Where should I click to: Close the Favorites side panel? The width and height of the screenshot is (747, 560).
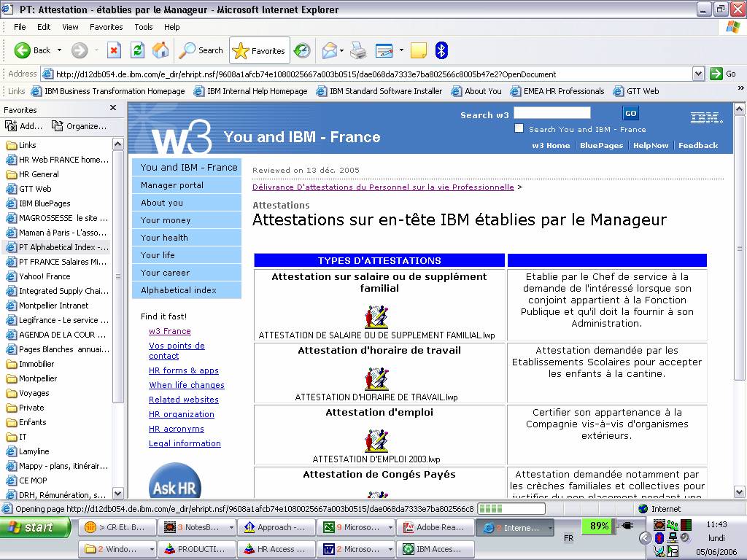pyautogui.click(x=113, y=108)
